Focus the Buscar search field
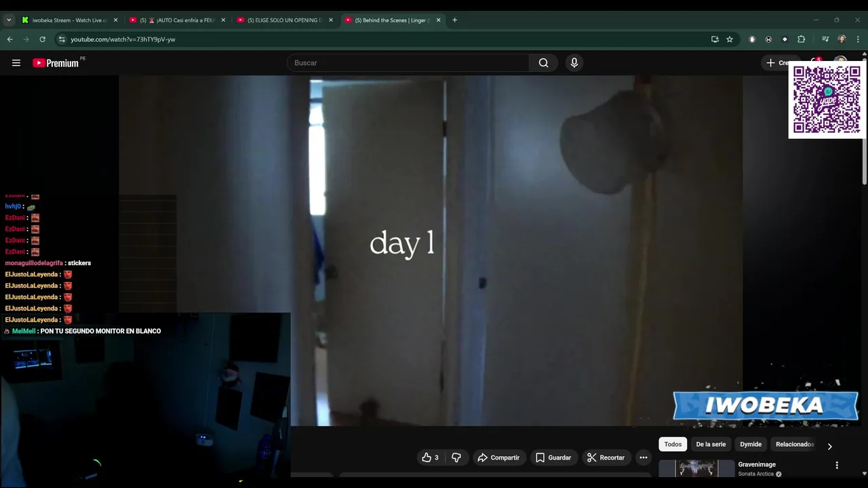This screenshot has width=868, height=488. click(x=408, y=63)
